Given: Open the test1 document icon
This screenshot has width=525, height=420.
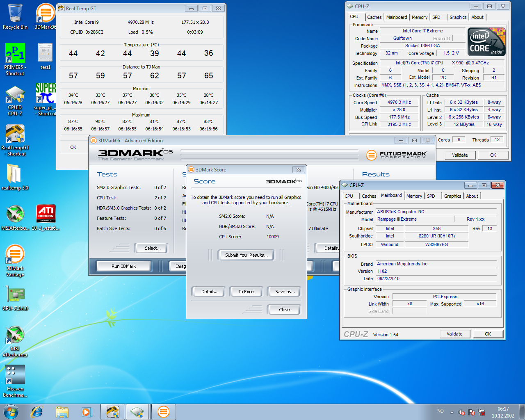Looking at the screenshot, I should click(x=46, y=57).
